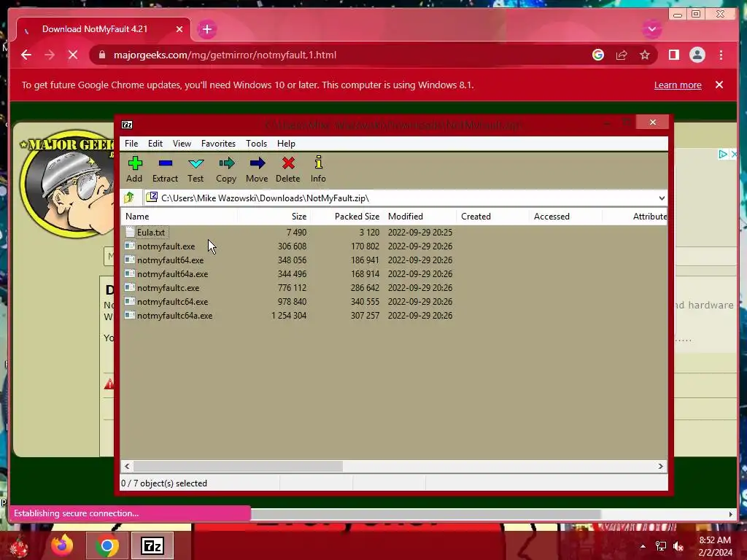This screenshot has width=747, height=560.
Task: Select the Move toolbar button
Action: pyautogui.click(x=257, y=169)
